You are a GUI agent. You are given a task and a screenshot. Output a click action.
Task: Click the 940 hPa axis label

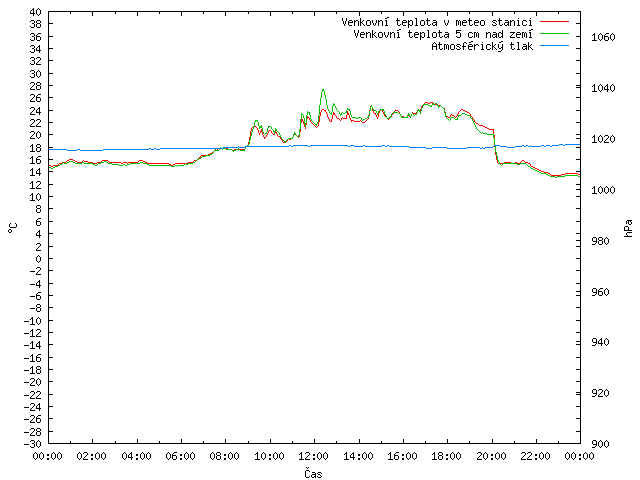600,342
